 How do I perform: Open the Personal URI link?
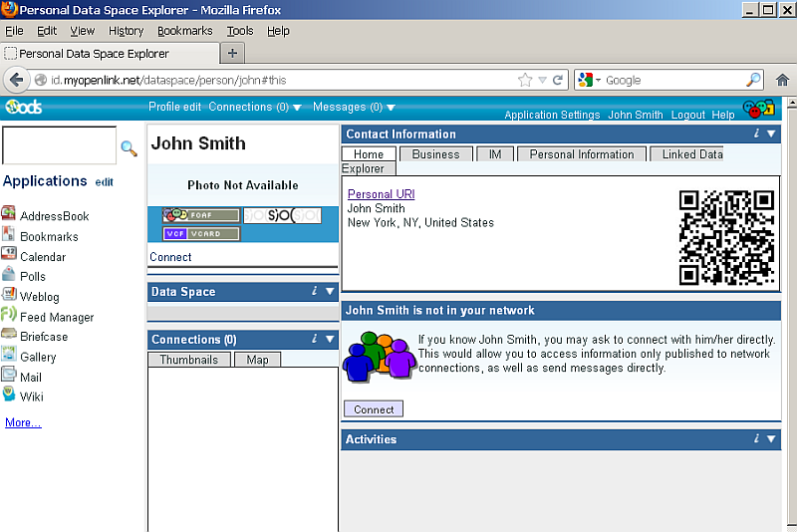coord(381,194)
